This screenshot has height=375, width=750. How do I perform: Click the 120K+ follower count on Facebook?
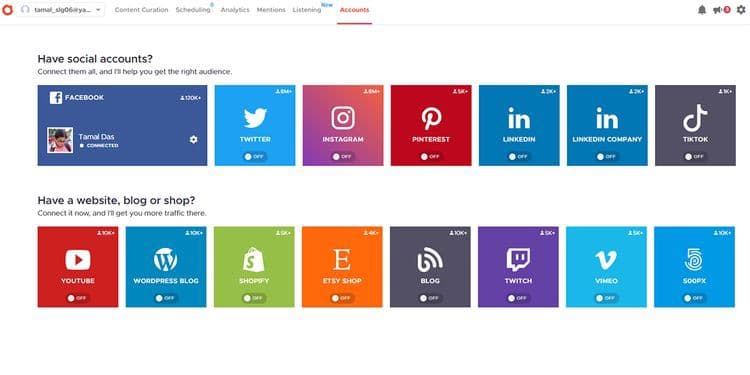click(x=191, y=98)
